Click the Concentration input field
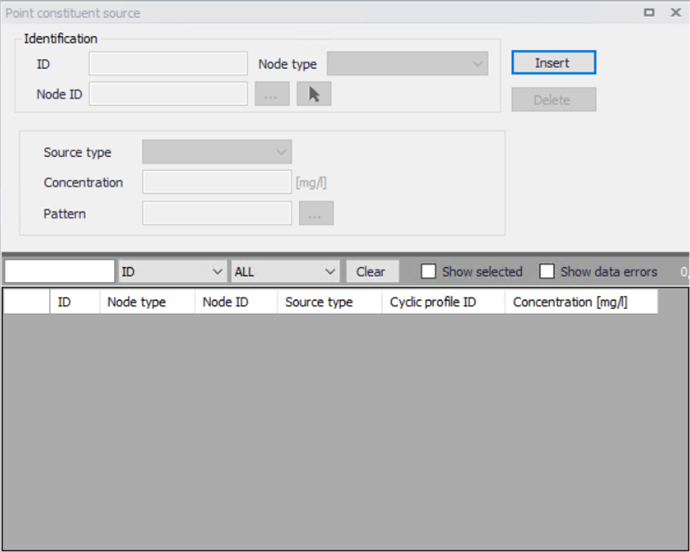 tap(217, 182)
